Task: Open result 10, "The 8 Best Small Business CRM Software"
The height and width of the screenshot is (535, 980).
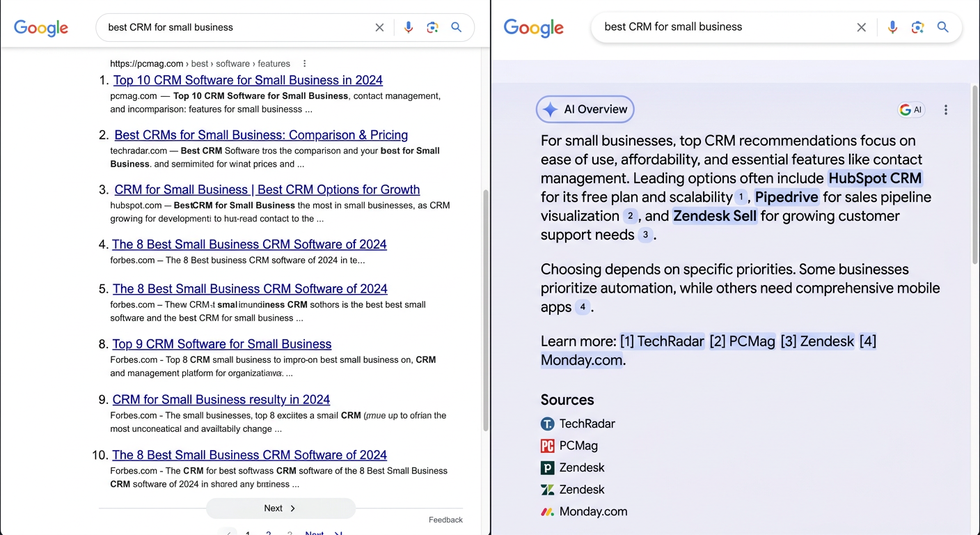Action: (249, 455)
